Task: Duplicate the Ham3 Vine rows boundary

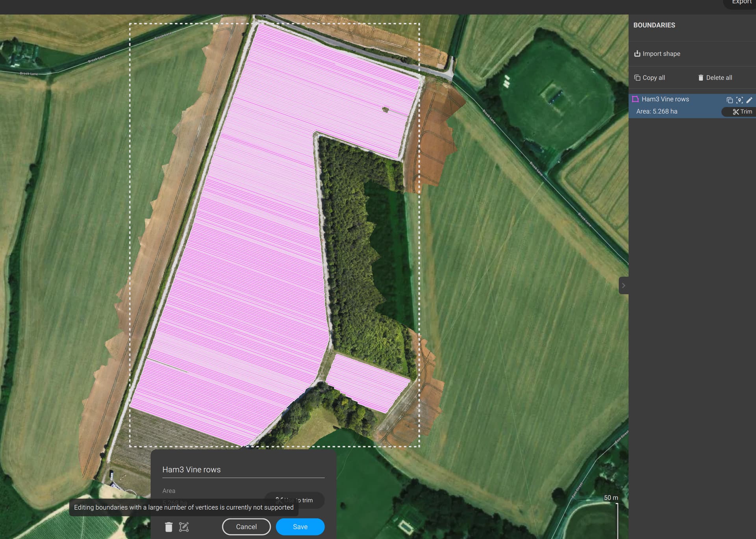Action: pyautogui.click(x=729, y=100)
